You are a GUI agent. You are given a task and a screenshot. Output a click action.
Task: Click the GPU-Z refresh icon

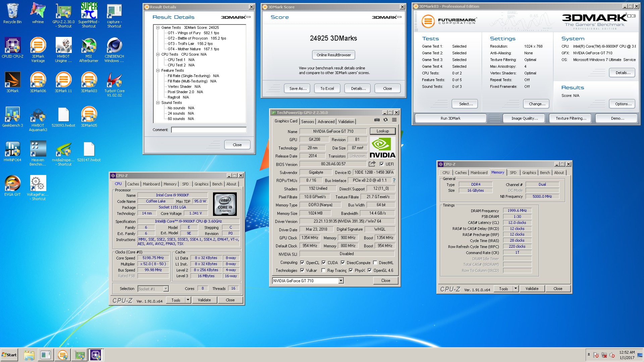tap(385, 120)
